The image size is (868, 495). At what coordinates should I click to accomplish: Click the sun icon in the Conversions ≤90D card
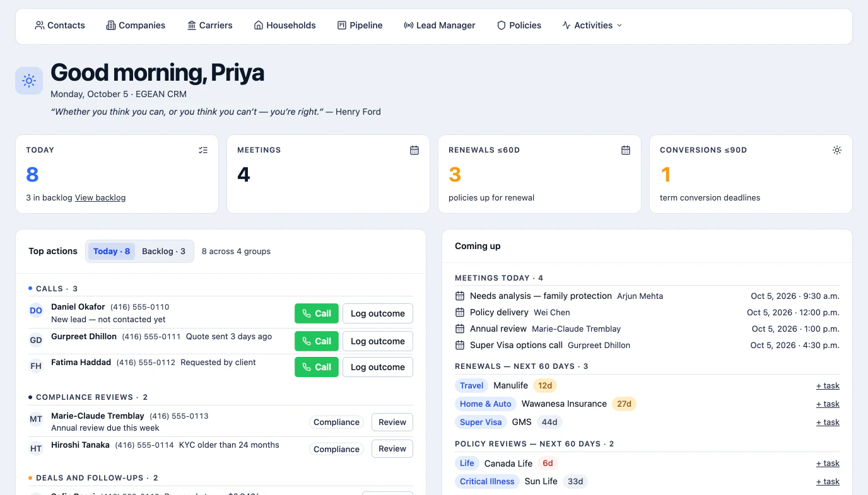[x=837, y=150]
